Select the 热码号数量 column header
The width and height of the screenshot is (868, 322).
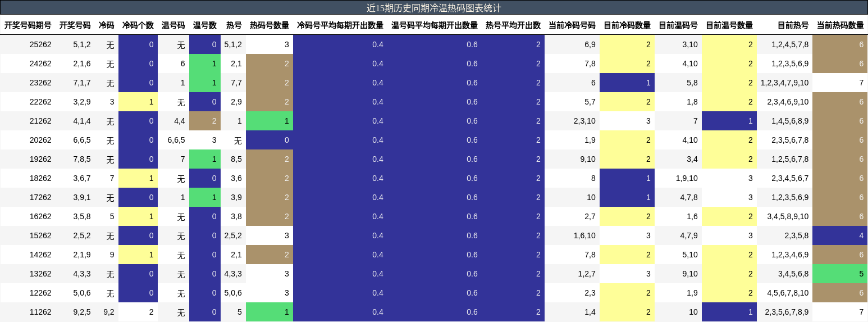(269, 25)
